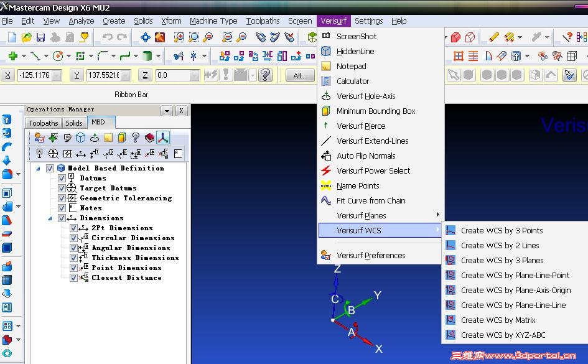Open the File menu

pyautogui.click(x=7, y=21)
